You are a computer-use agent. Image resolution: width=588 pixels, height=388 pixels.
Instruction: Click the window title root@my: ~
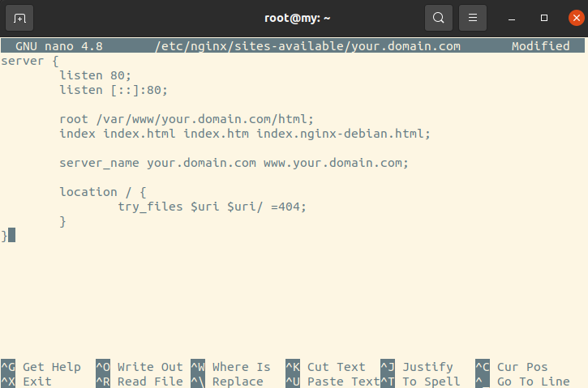(297, 18)
